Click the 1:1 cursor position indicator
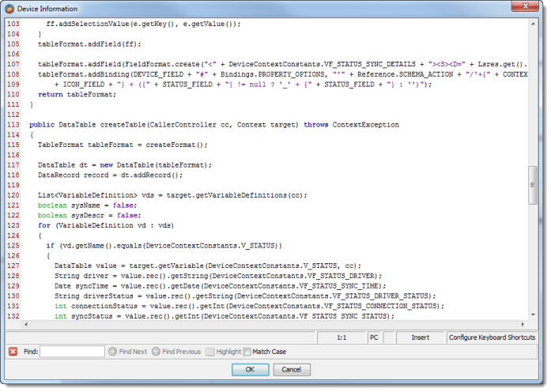 (343, 337)
